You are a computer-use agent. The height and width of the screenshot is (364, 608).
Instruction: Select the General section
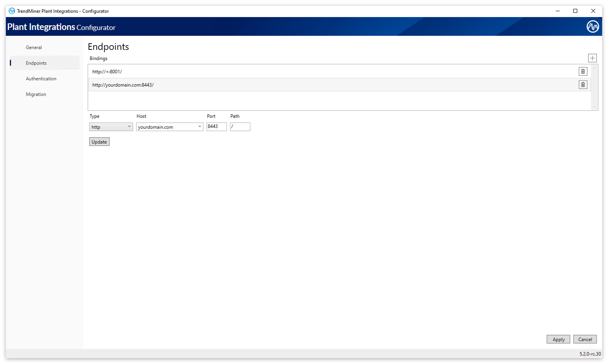click(34, 47)
